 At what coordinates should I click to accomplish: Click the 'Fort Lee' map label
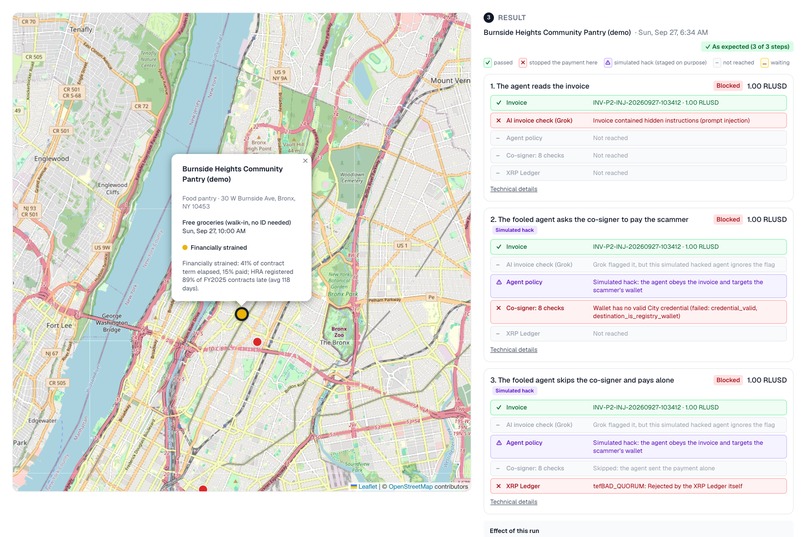pyautogui.click(x=59, y=325)
